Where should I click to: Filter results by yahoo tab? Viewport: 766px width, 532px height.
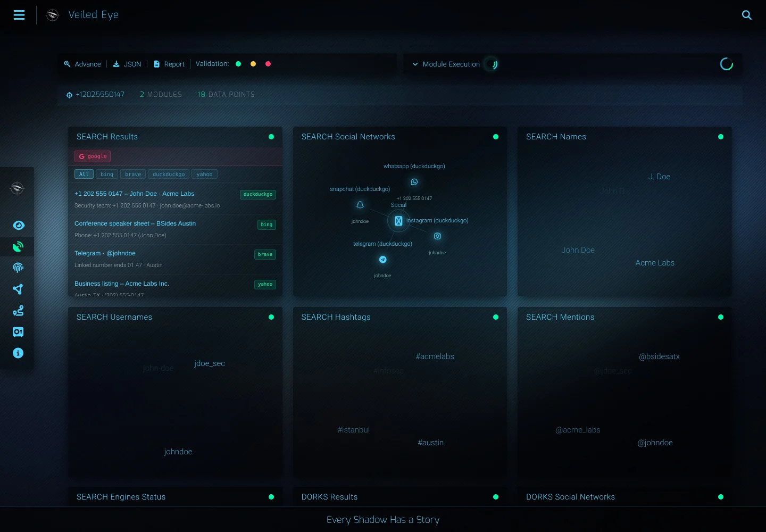204,174
